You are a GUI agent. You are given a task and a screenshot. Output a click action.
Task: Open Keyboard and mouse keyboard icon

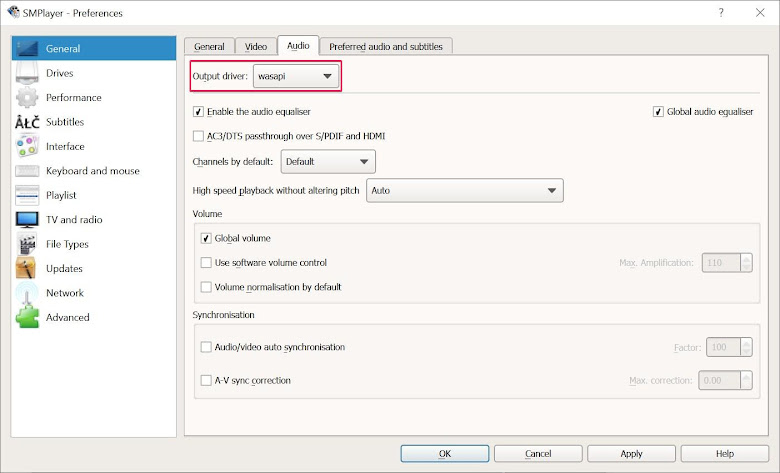[27, 171]
